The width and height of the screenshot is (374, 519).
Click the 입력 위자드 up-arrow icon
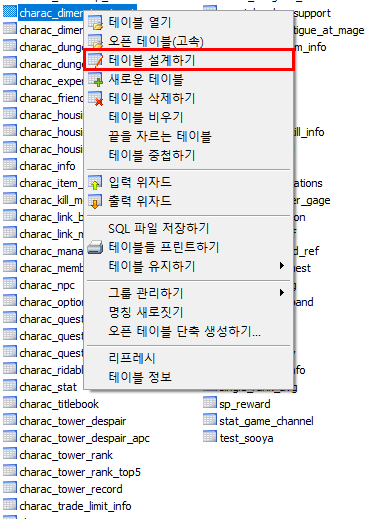(96, 182)
